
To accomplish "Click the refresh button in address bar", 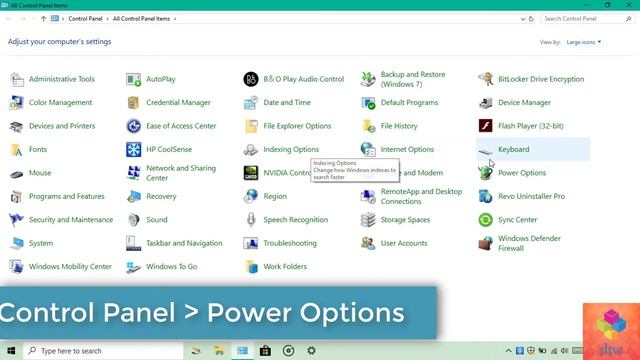I will [531, 19].
